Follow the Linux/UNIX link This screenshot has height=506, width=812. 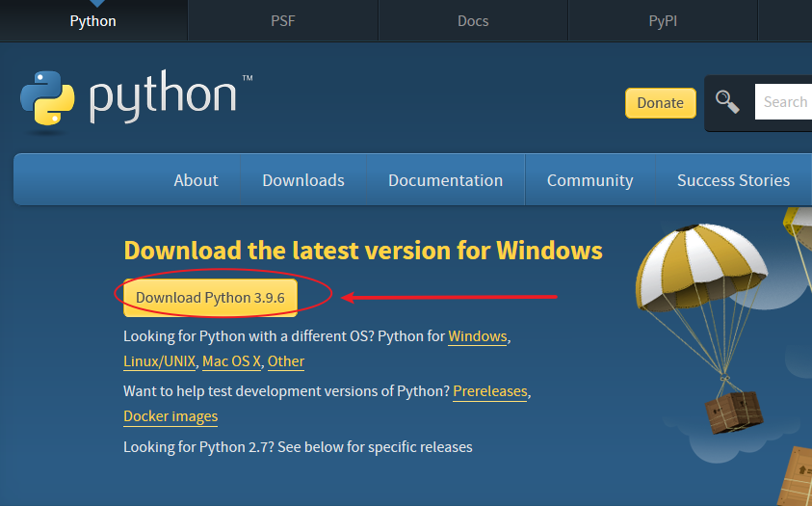pyautogui.click(x=160, y=361)
